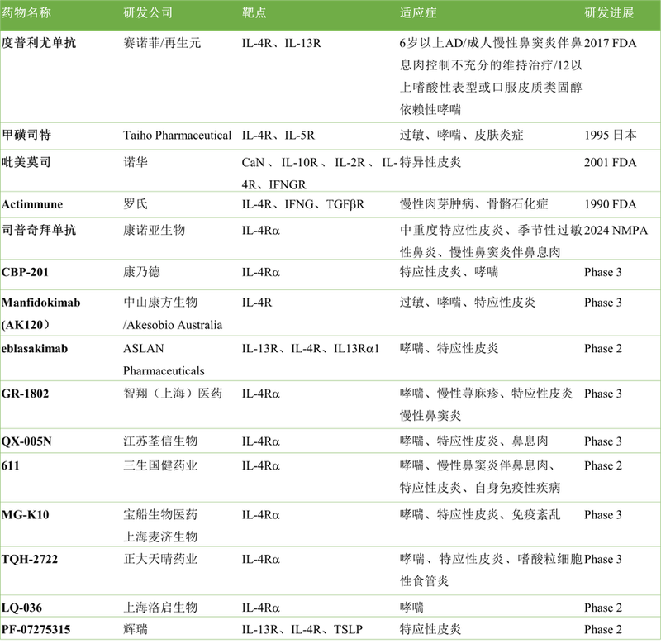Select the last row at the table bottom
This screenshot has height=644, width=661.
[330, 628]
